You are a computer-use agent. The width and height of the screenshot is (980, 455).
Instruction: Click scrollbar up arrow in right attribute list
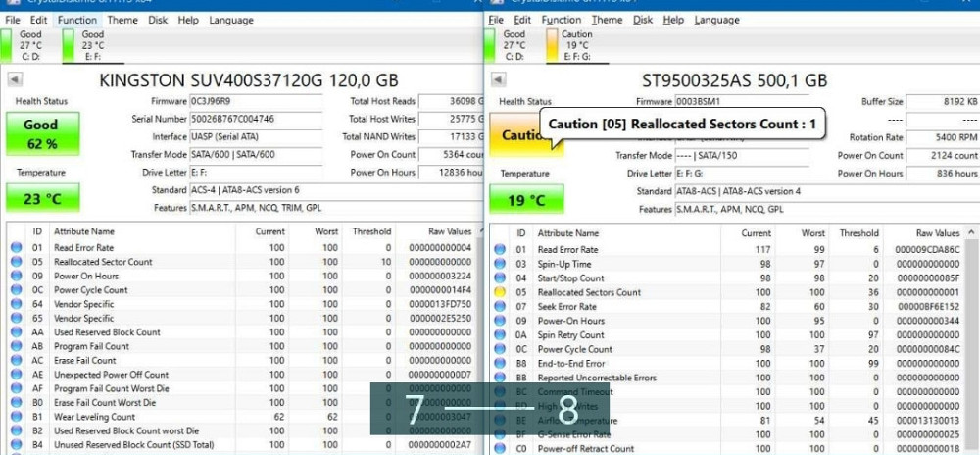click(972, 232)
